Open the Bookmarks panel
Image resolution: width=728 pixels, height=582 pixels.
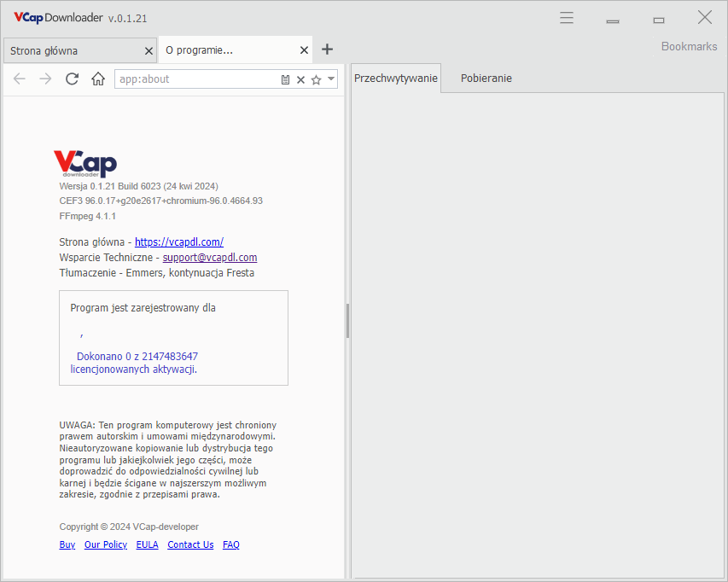pyautogui.click(x=689, y=46)
